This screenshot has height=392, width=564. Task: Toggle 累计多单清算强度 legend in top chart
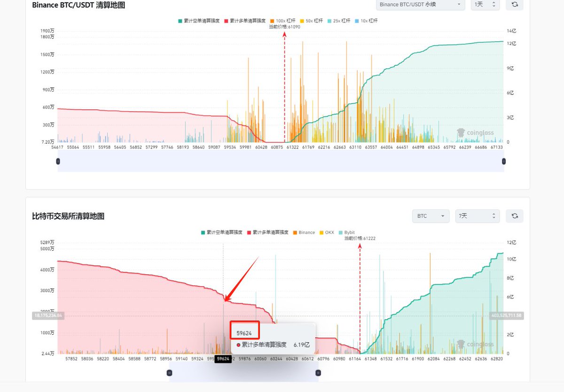pos(245,21)
